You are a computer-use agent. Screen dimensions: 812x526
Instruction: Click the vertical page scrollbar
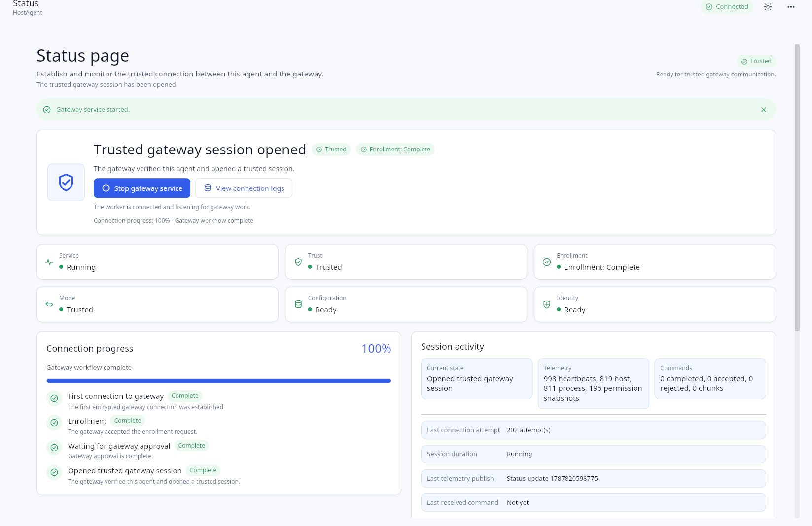click(x=797, y=188)
